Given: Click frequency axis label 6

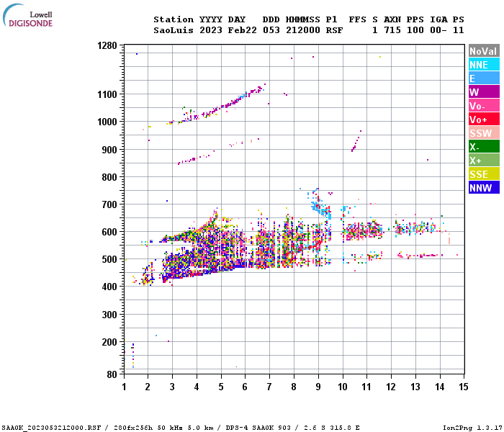Looking at the screenshot, I should [245, 387].
